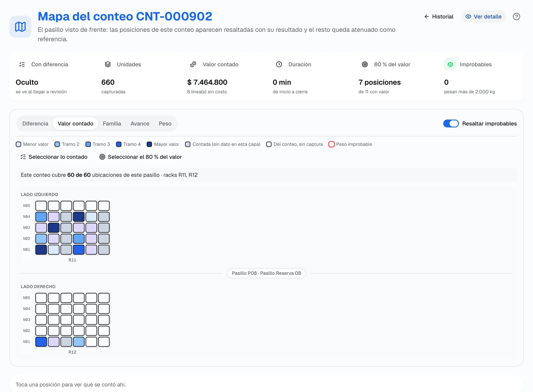Click Seleccionar lo contado

pyautogui.click(x=54, y=157)
